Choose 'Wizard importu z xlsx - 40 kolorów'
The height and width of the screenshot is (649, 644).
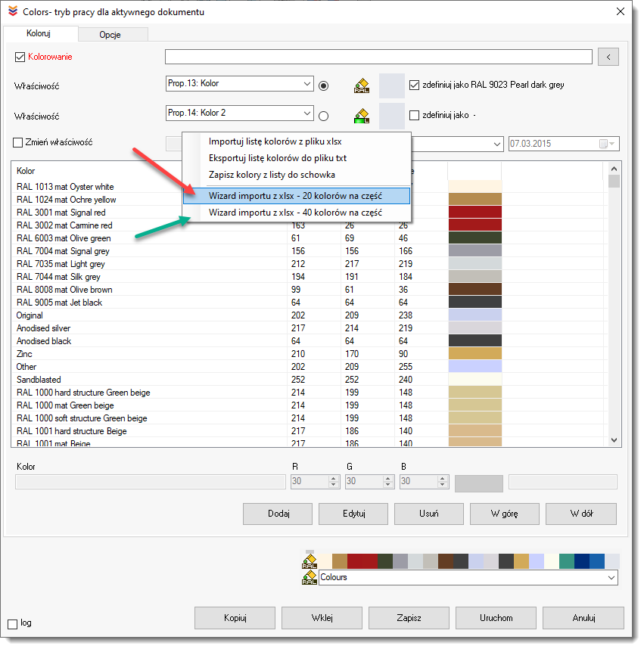pyautogui.click(x=295, y=213)
